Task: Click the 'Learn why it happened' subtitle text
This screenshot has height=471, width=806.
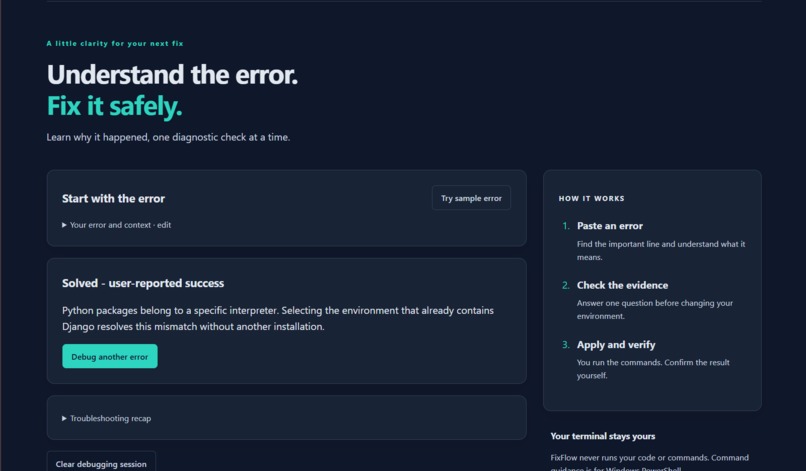Action: (x=168, y=137)
